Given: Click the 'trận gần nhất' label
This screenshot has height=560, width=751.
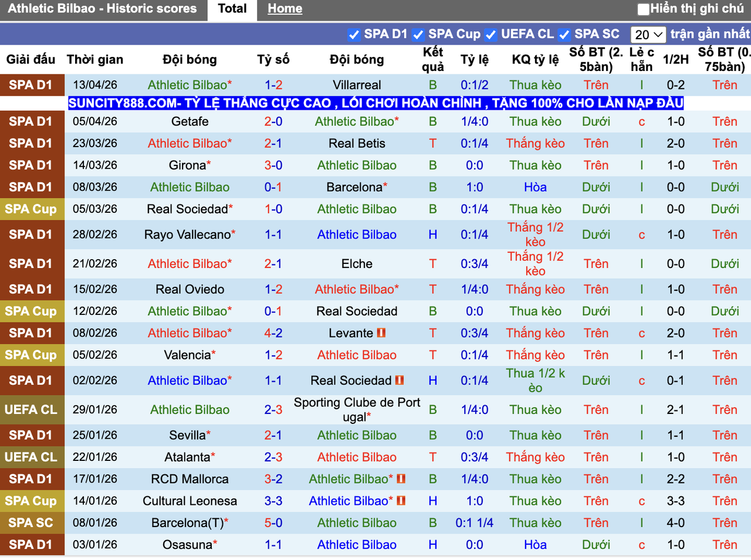Looking at the screenshot, I should pos(710,34).
